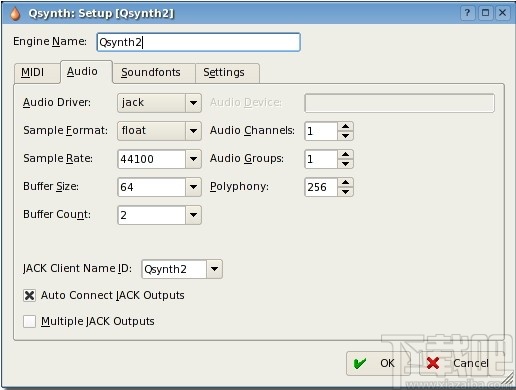Open the Sample Rate dropdown arrow
The width and height of the screenshot is (516, 390).
point(193,159)
